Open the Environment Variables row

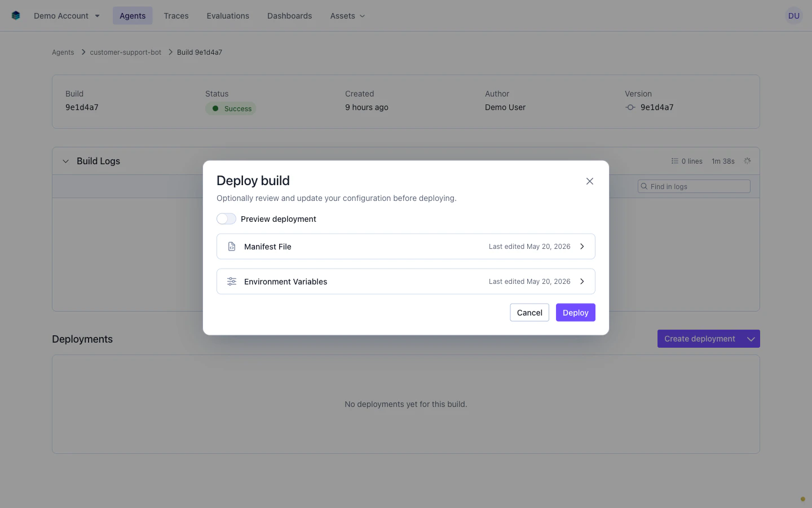click(x=406, y=282)
